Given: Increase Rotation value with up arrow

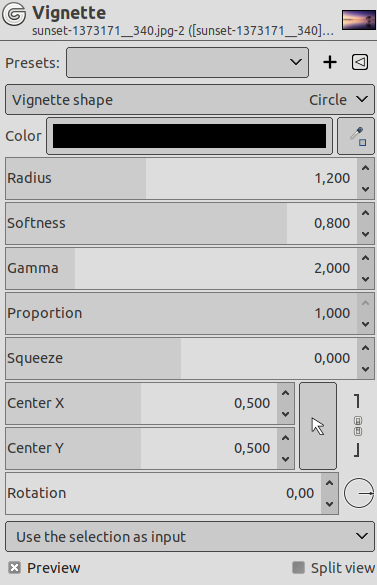Looking at the screenshot, I should tap(329, 483).
